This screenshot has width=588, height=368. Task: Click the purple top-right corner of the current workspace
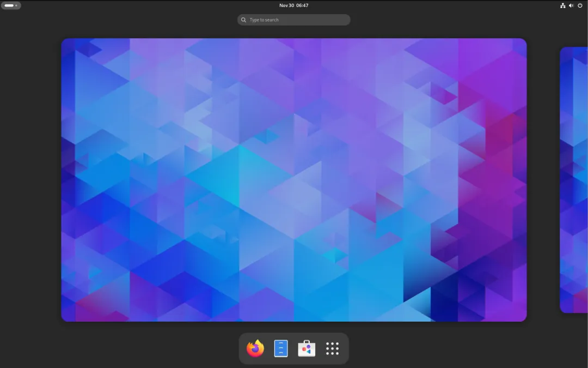[x=518, y=47]
